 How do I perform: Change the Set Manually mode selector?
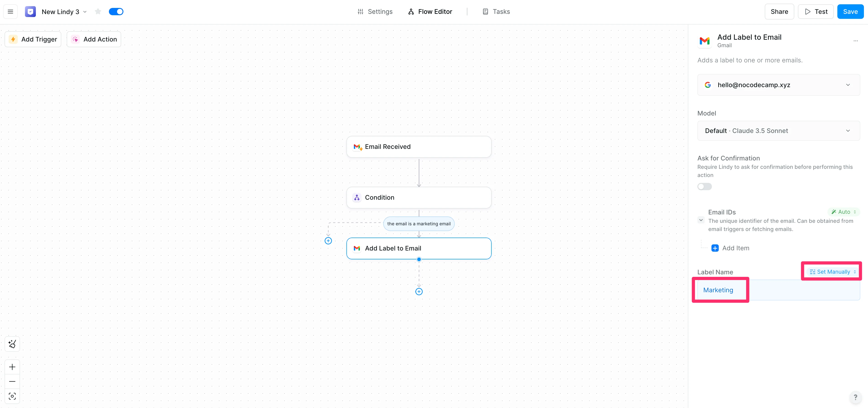833,272
